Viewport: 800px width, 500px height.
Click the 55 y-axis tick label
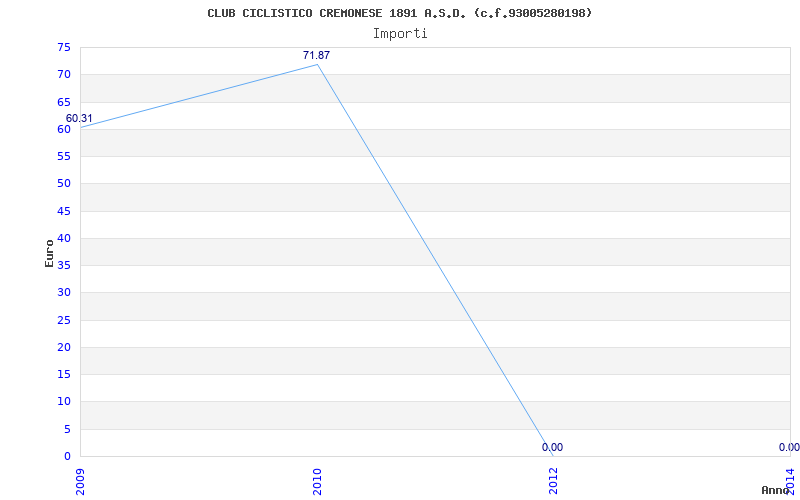point(64,157)
